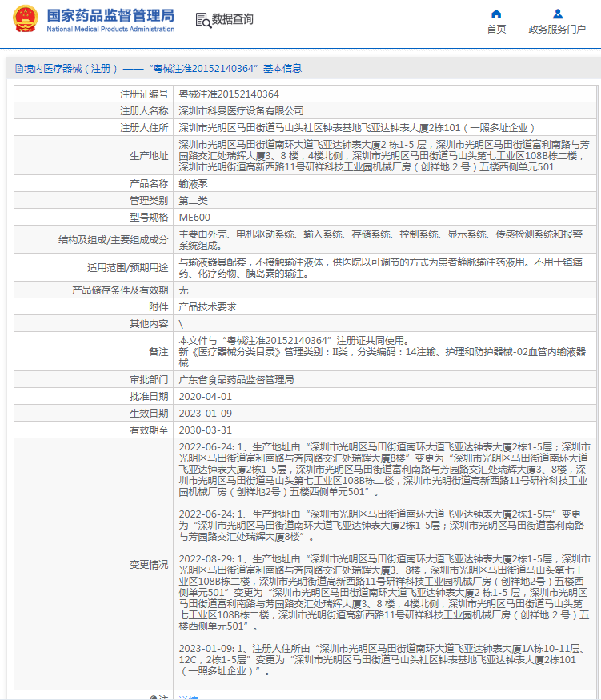Click the 结构及组成 description text

tap(380, 240)
